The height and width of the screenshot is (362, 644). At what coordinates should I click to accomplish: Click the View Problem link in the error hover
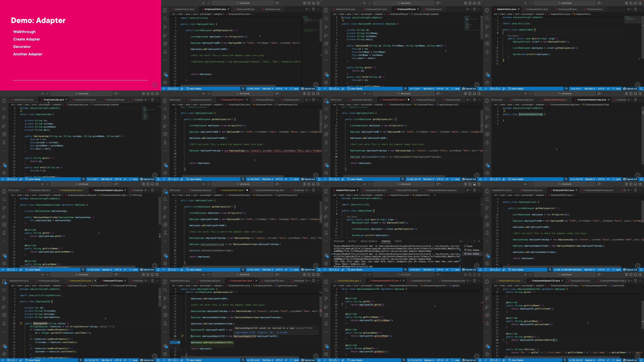(245, 332)
